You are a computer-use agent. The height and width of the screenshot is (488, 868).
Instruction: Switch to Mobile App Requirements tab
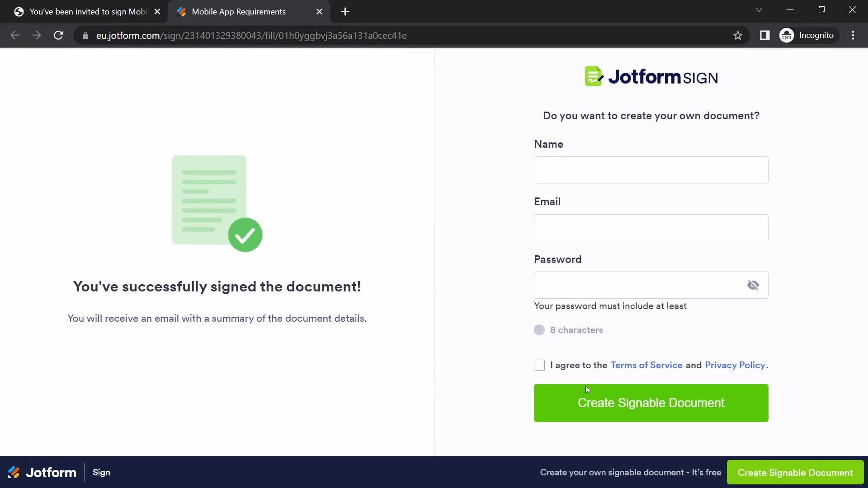(x=238, y=11)
